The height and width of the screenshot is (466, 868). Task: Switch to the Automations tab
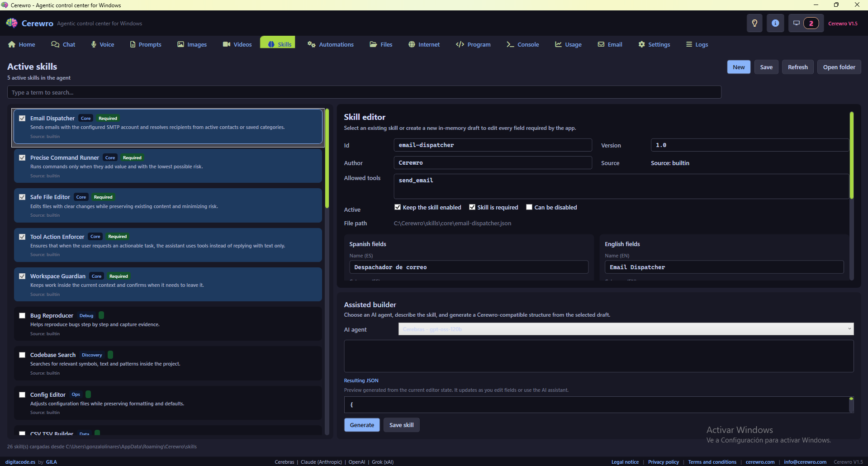click(x=331, y=44)
